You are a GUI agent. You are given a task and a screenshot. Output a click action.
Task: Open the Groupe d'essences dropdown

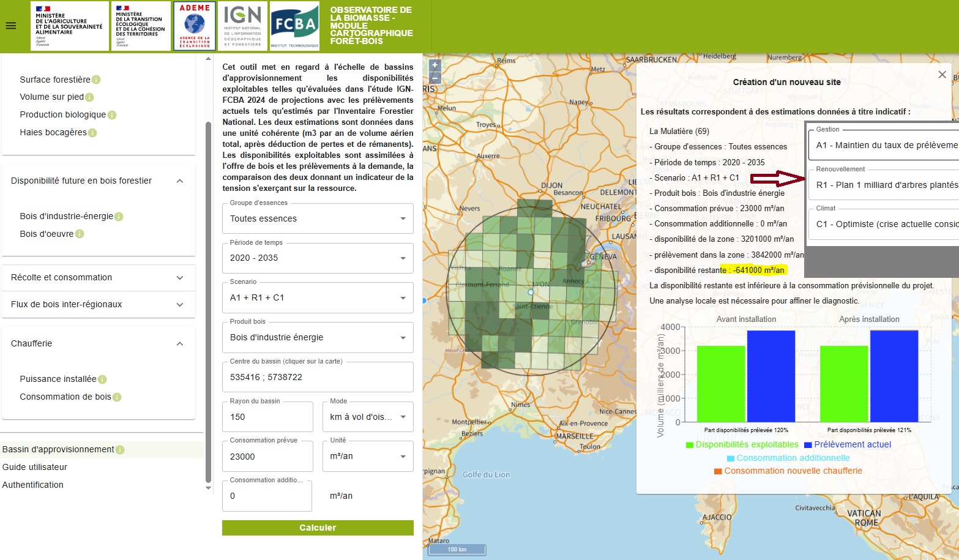(318, 218)
